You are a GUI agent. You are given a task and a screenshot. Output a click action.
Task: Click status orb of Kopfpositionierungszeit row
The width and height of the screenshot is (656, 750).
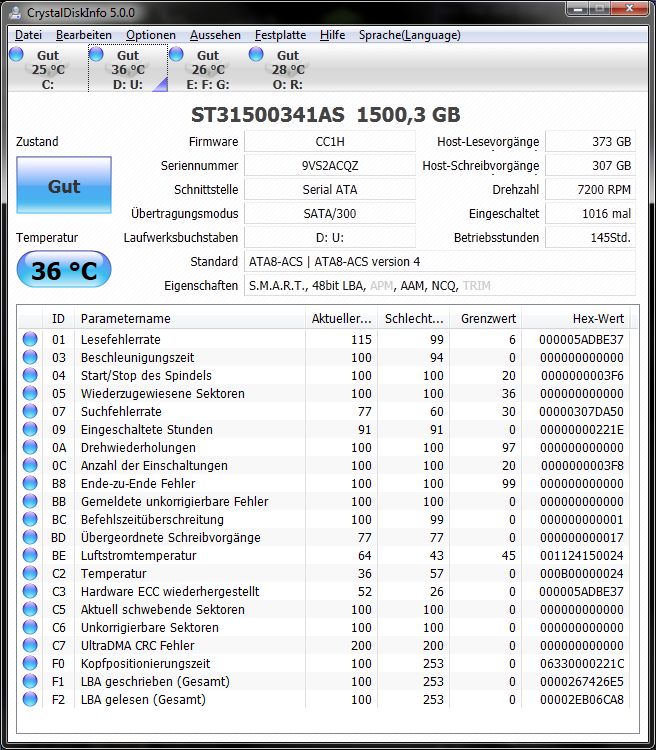point(30,663)
